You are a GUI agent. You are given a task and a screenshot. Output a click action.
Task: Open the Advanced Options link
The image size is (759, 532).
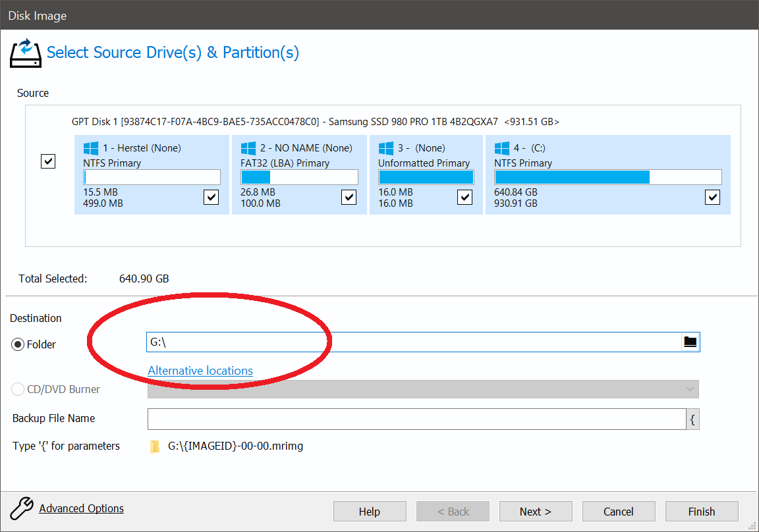81,508
